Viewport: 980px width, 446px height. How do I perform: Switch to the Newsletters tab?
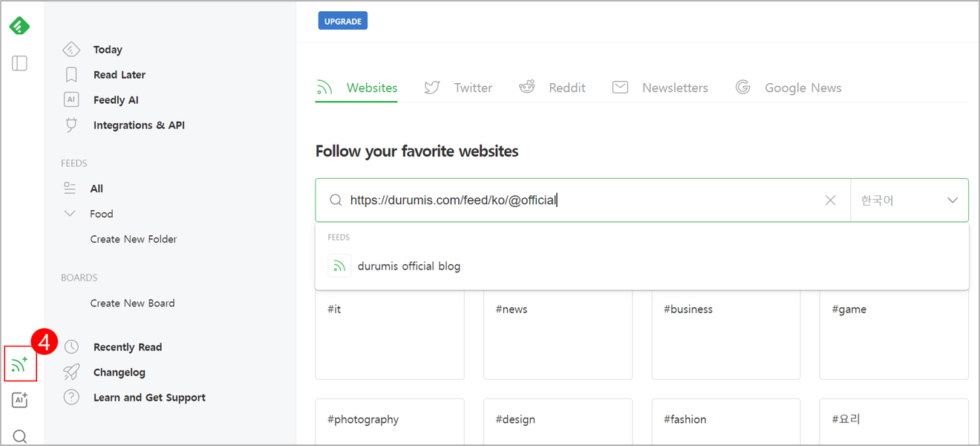[660, 88]
